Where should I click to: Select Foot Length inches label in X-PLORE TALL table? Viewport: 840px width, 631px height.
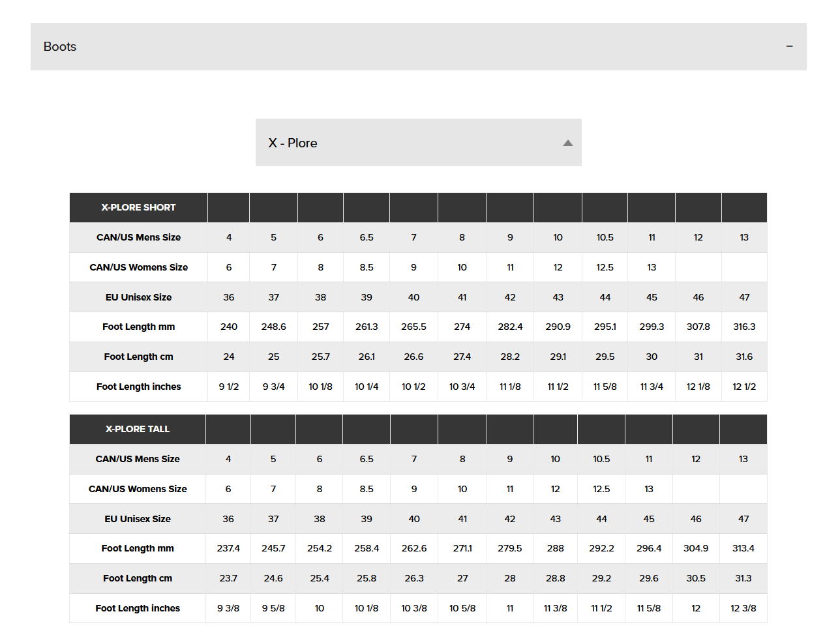click(x=138, y=608)
